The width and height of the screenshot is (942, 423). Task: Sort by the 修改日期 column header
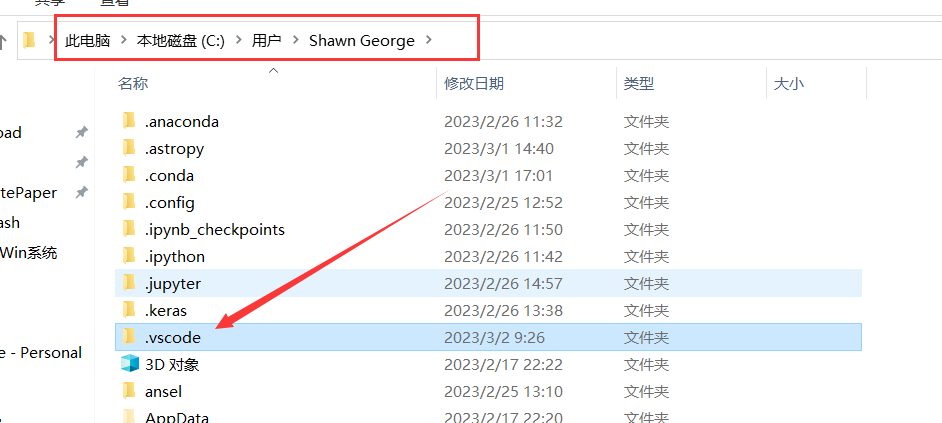pos(474,84)
